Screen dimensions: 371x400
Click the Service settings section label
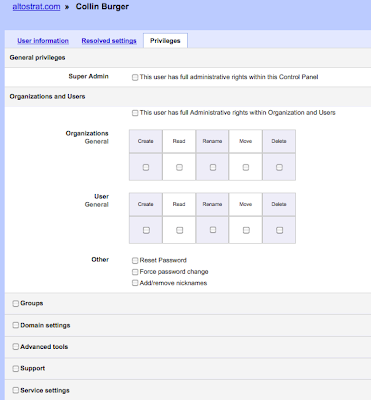click(x=45, y=390)
